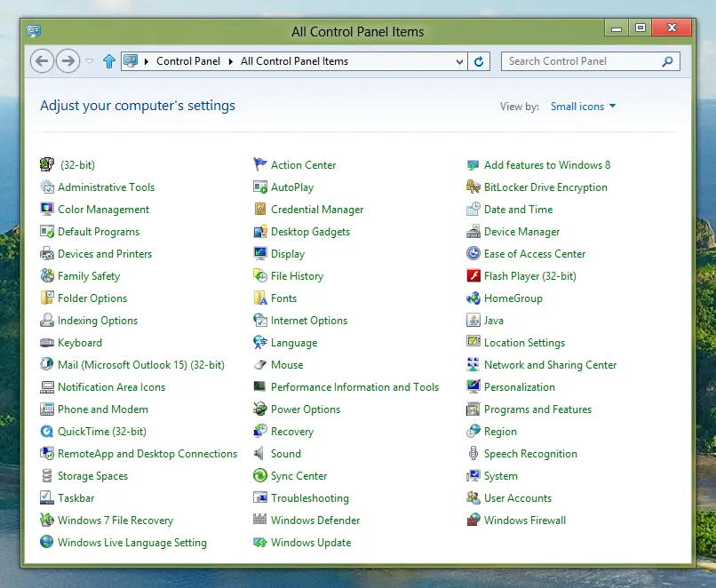Open the Network and Sharing Center link

(x=550, y=365)
